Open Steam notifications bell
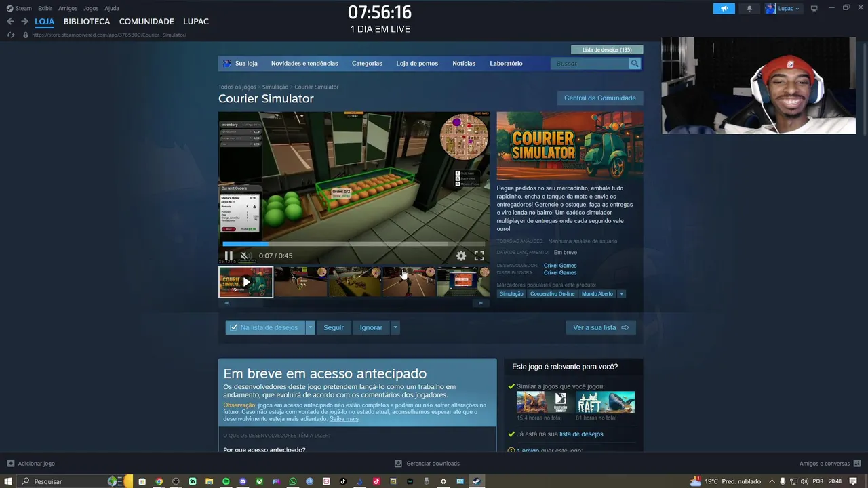The height and width of the screenshot is (488, 868). pos(749,8)
